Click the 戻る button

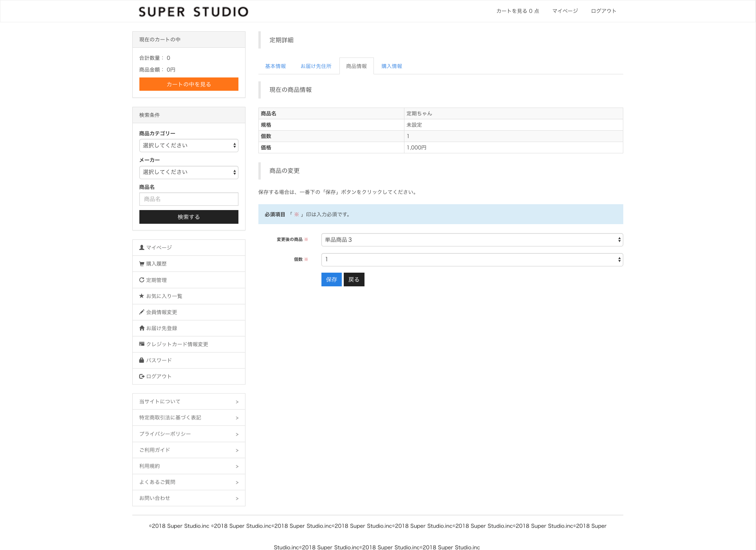354,279
